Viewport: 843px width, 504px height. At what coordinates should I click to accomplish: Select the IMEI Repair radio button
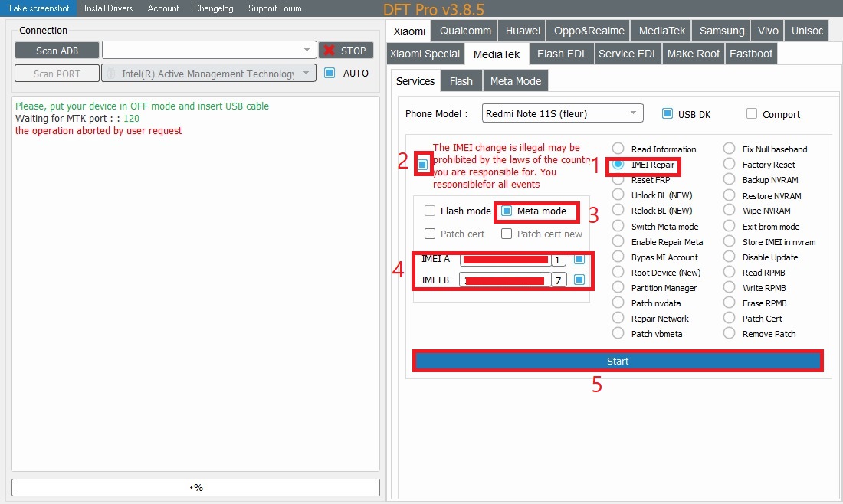(618, 164)
